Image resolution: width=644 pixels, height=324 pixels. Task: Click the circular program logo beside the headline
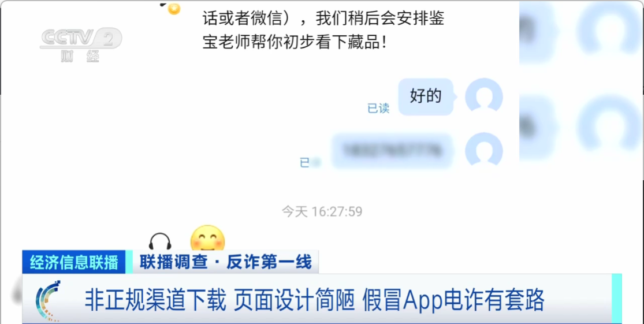[49, 300]
